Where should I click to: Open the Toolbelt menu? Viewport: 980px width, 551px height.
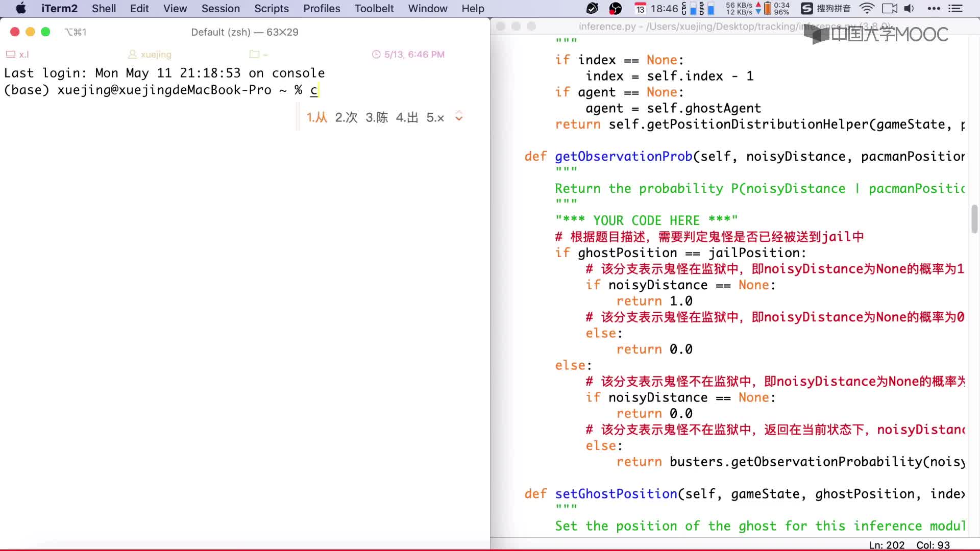(374, 8)
